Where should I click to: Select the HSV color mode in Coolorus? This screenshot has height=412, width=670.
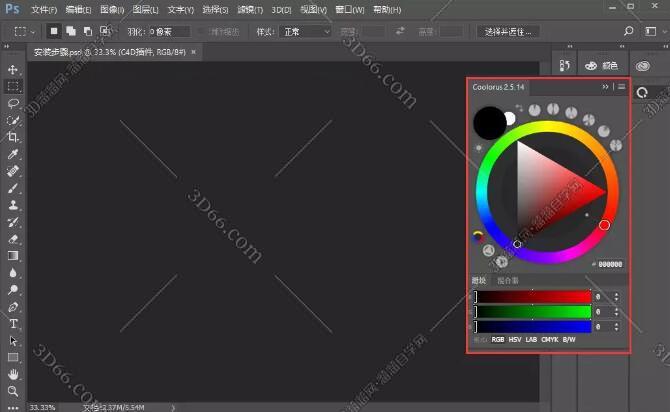(x=515, y=339)
